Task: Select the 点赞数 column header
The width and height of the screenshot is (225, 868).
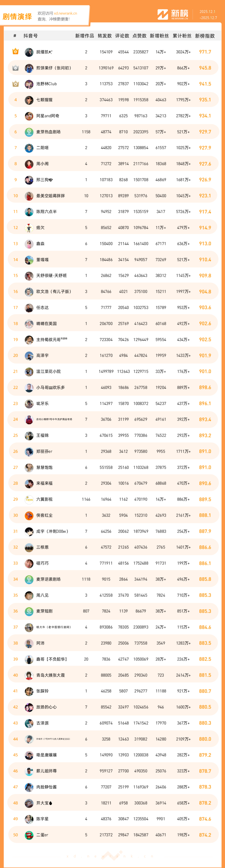Action: point(139,36)
